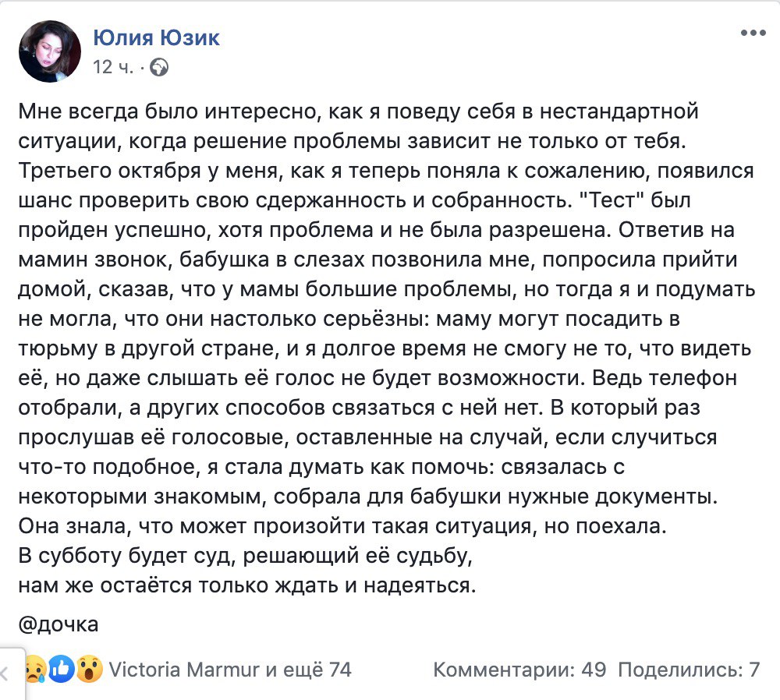The width and height of the screenshot is (780, 700).
Task: Click the "@дочка" signature text
Action: coord(58,624)
